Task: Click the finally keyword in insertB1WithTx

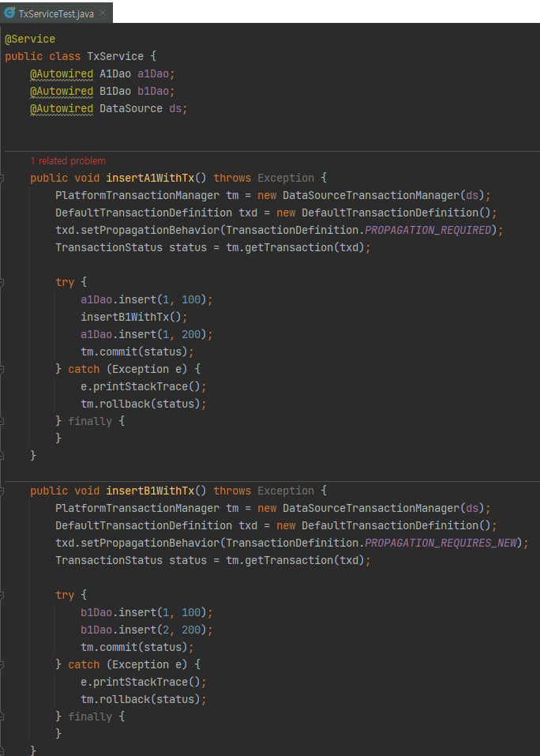Action: [x=90, y=717]
